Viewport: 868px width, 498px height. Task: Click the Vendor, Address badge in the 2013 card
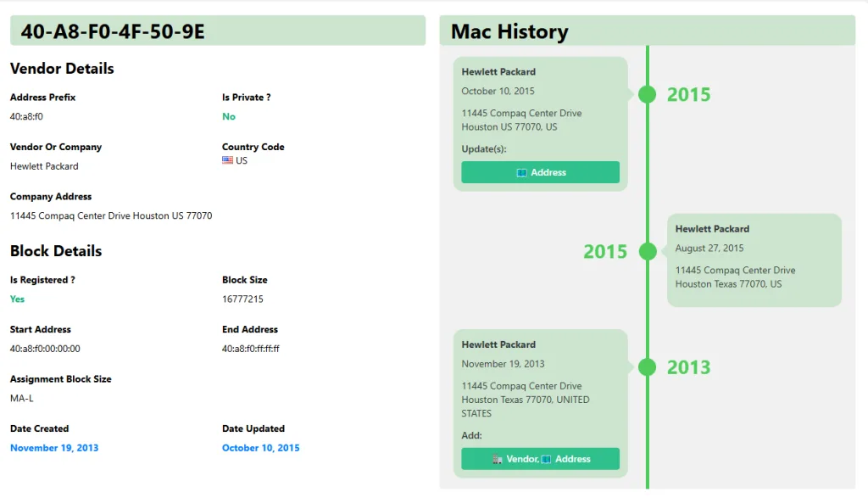tap(541, 458)
